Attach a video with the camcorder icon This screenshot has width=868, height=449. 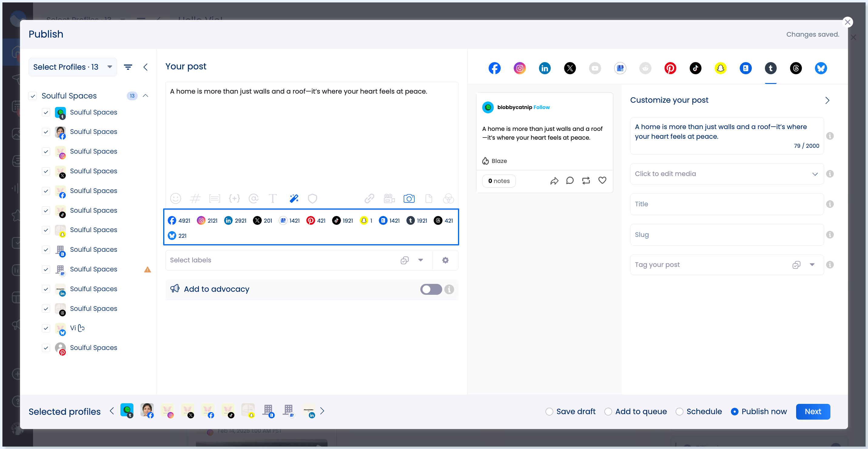(389, 198)
